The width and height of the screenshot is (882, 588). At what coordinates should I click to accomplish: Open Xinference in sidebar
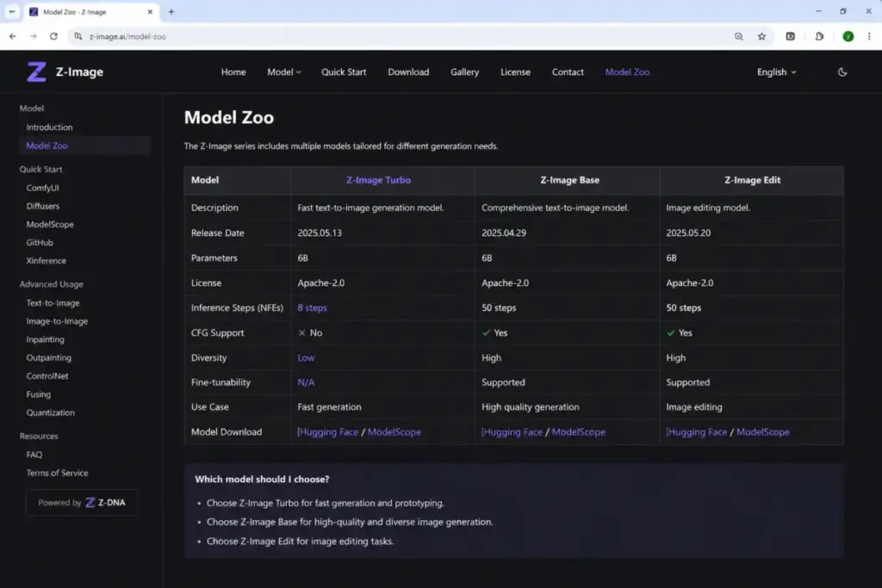(x=47, y=261)
